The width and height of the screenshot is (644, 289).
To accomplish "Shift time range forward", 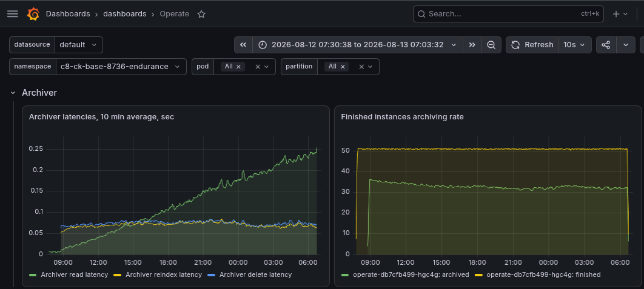I will tap(472, 45).
